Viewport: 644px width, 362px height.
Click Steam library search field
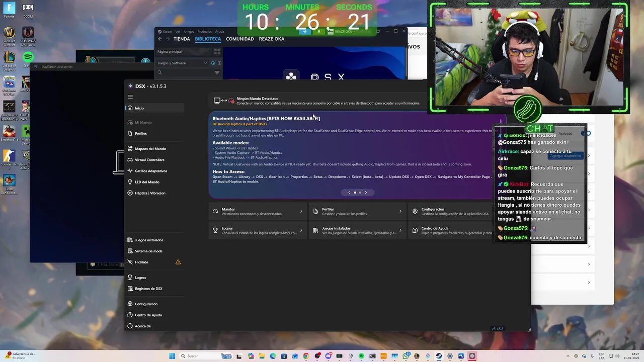pyautogui.click(x=185, y=73)
